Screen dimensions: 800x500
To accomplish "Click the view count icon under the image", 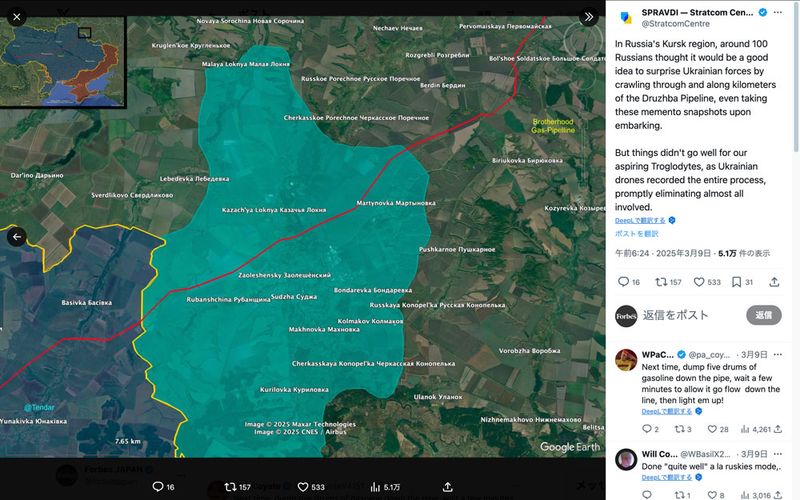I will click(x=376, y=487).
